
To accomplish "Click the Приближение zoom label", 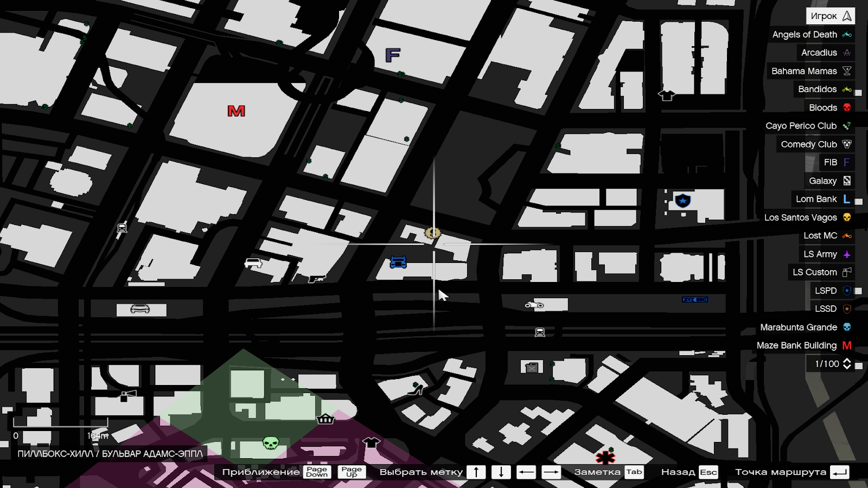I will click(x=261, y=472).
